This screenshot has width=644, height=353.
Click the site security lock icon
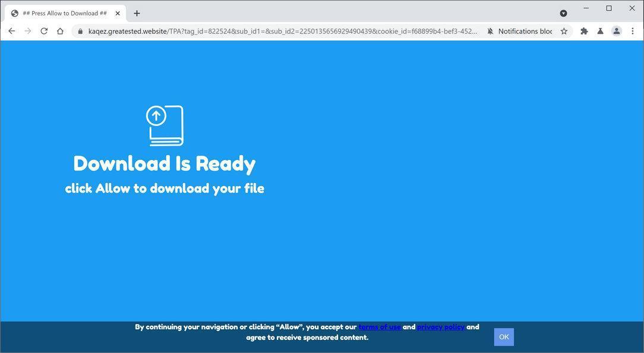pyautogui.click(x=80, y=31)
